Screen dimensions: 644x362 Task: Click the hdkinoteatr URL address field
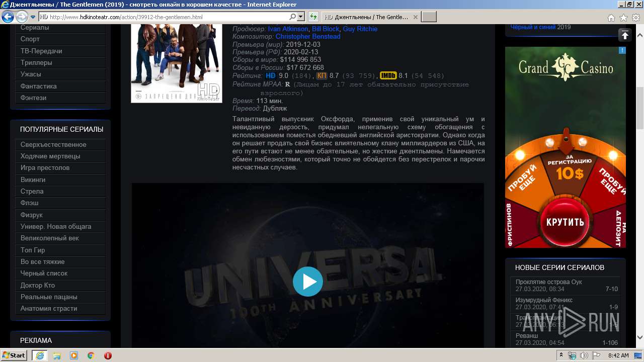tap(164, 17)
